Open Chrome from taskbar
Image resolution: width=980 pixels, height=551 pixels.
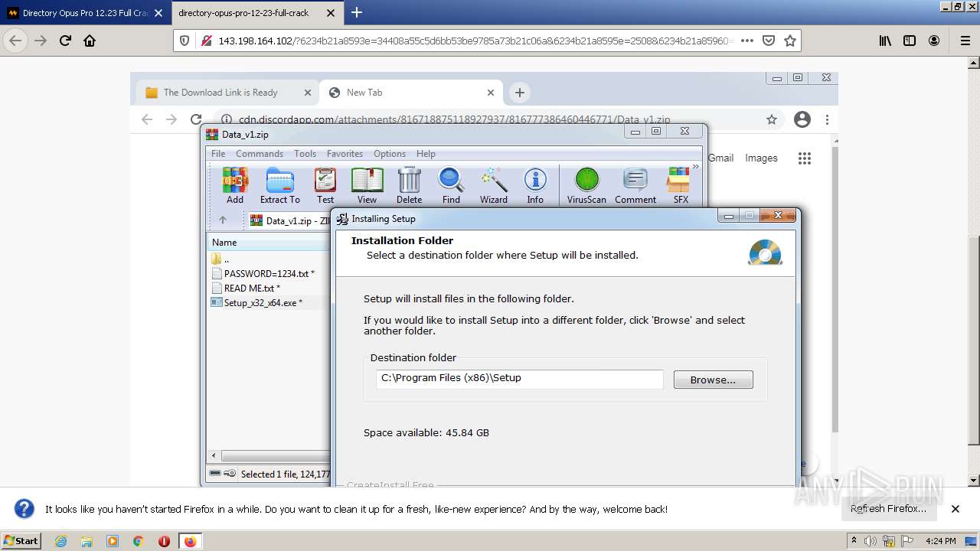(138, 541)
